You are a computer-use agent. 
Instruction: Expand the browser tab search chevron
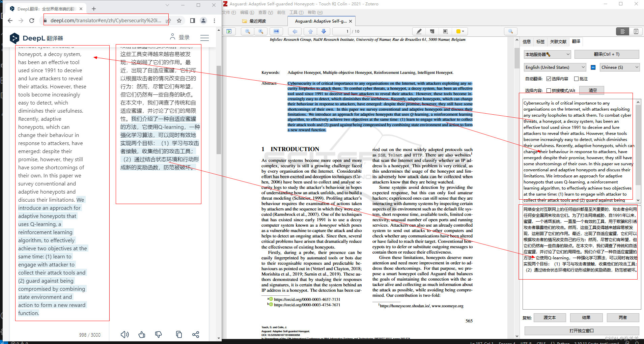click(x=167, y=5)
